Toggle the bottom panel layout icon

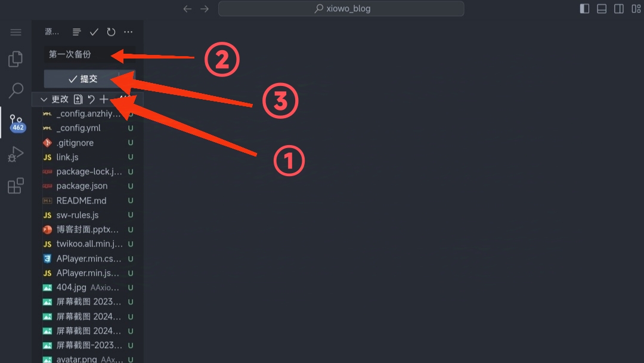(602, 8)
